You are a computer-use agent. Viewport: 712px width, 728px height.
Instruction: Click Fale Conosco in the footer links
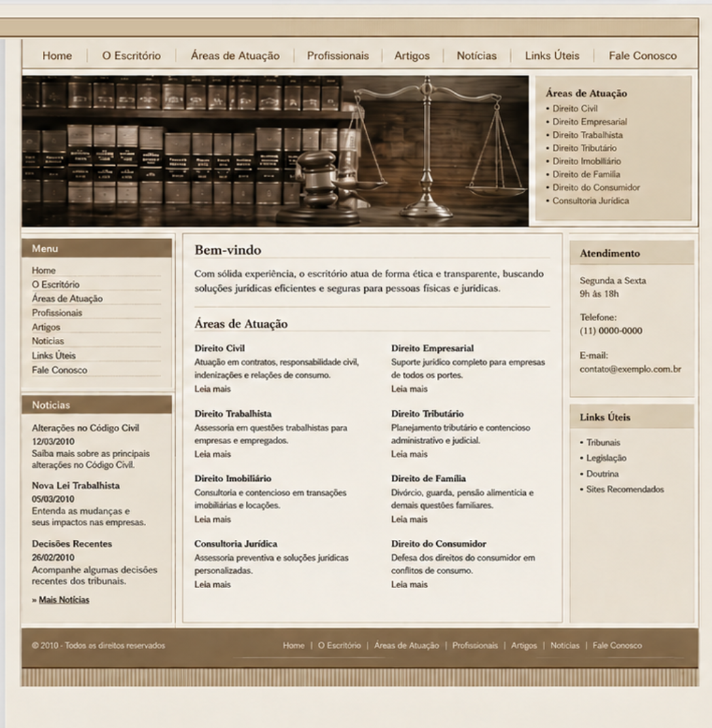(618, 645)
